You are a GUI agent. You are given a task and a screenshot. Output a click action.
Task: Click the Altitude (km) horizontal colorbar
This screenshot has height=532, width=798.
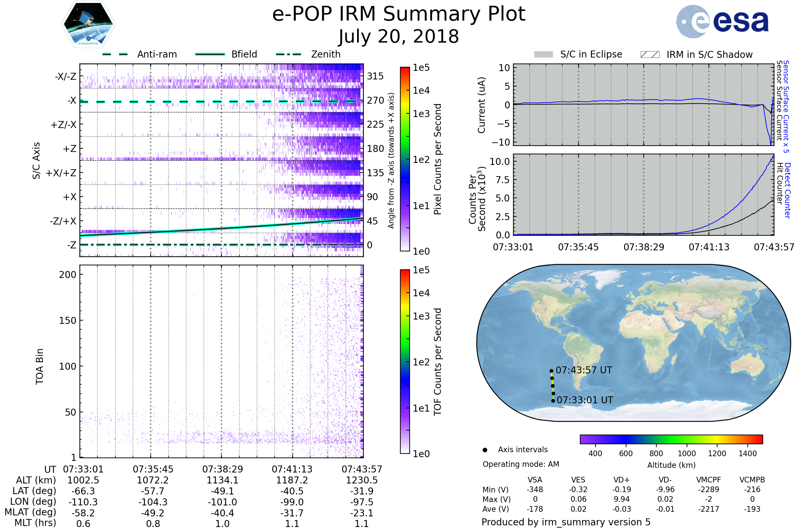(x=671, y=439)
